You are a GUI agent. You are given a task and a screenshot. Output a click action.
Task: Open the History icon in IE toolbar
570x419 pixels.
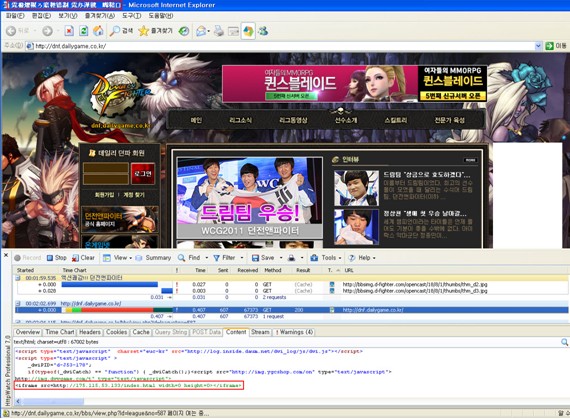[184, 31]
